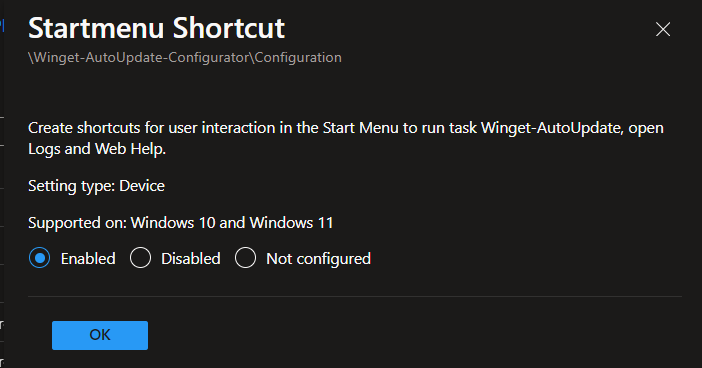Set the policy to Not configured
The height and width of the screenshot is (368, 702).
point(245,258)
